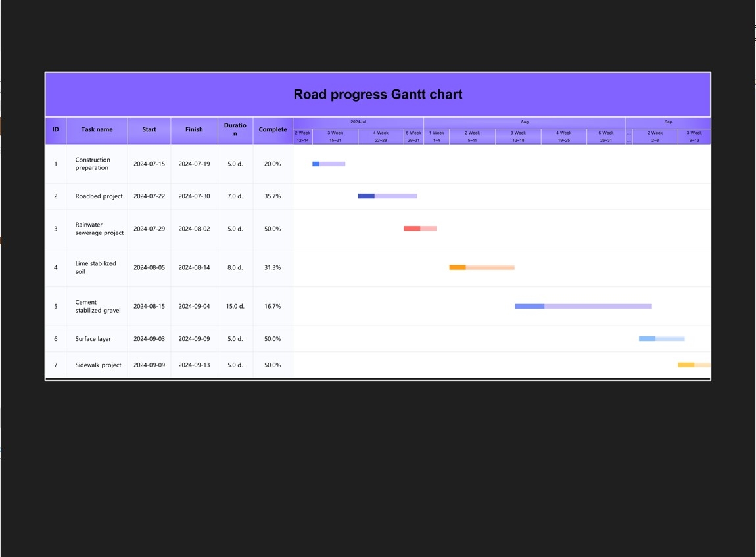Click the Sep month header
756x557 pixels.
click(x=668, y=122)
